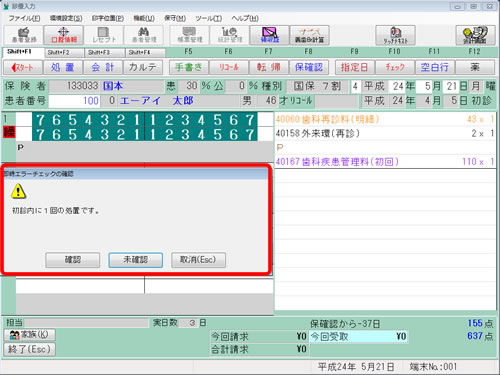Click the 指定日 button
Viewport: 500px width, 375px height.
(355, 68)
